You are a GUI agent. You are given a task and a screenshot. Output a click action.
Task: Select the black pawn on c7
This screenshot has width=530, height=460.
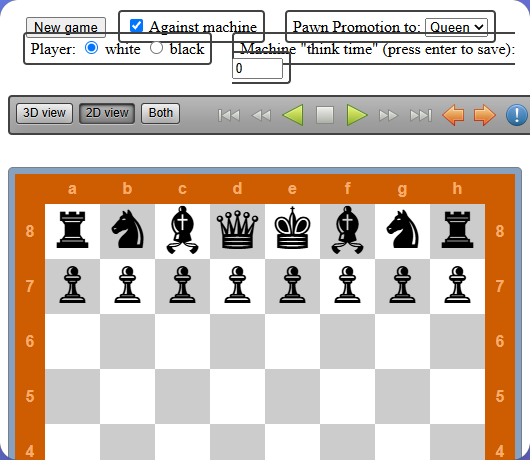click(x=183, y=286)
